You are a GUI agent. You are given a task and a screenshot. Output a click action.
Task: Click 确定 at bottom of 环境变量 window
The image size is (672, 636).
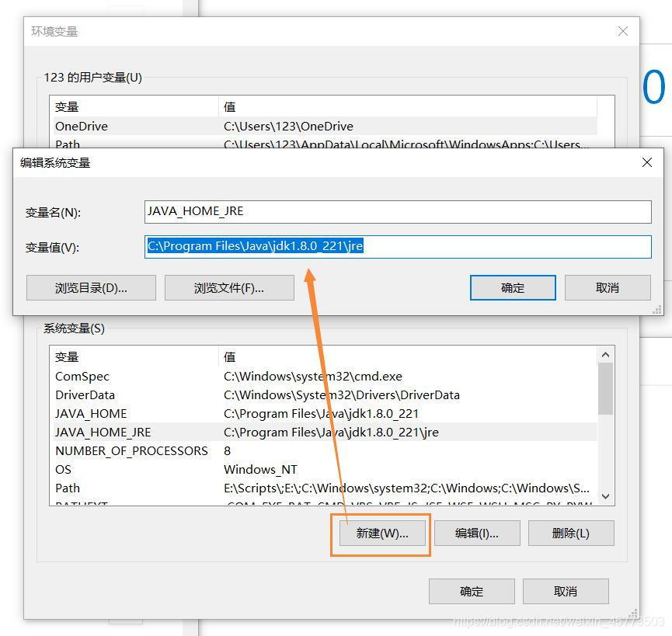[472, 592]
